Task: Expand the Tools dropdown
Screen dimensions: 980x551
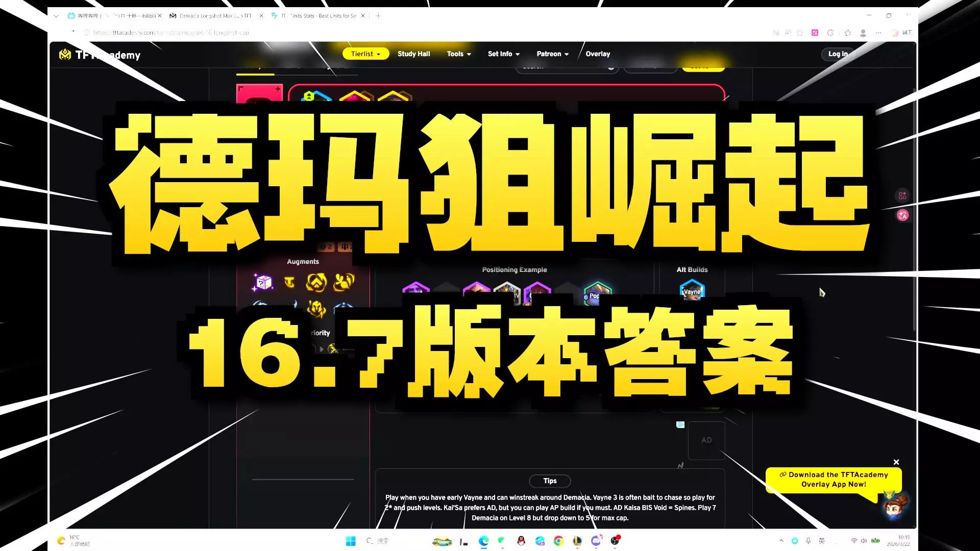Action: (x=458, y=54)
